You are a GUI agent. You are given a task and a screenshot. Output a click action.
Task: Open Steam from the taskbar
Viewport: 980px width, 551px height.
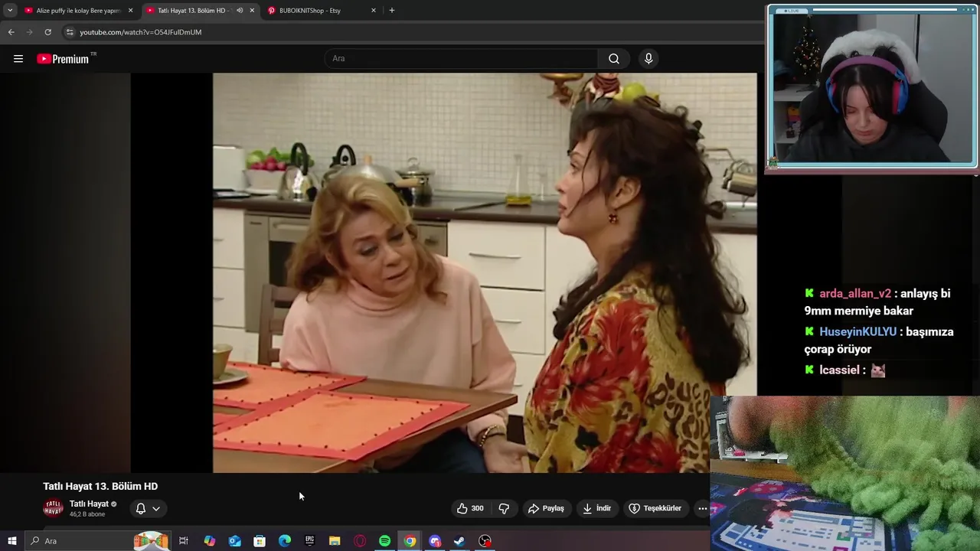tap(459, 541)
